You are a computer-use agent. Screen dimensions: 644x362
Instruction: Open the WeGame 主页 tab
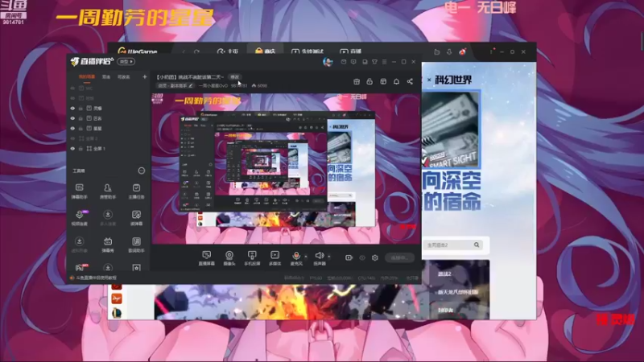coord(228,51)
